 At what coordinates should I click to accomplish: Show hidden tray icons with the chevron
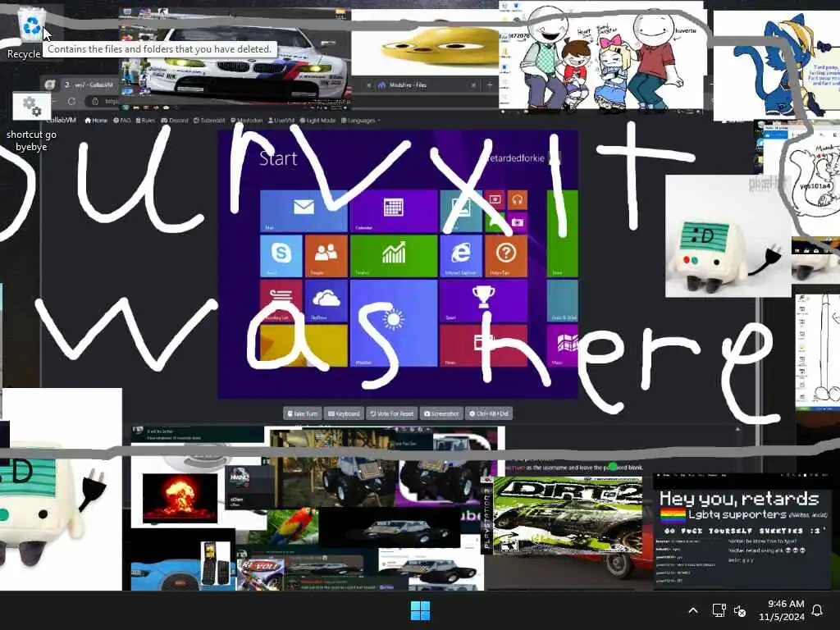click(x=692, y=610)
